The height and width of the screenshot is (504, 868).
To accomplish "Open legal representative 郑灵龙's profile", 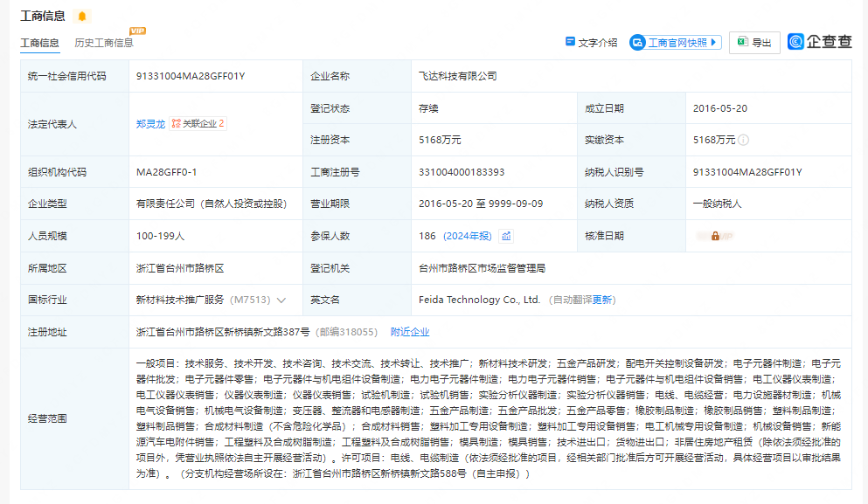I will (150, 124).
